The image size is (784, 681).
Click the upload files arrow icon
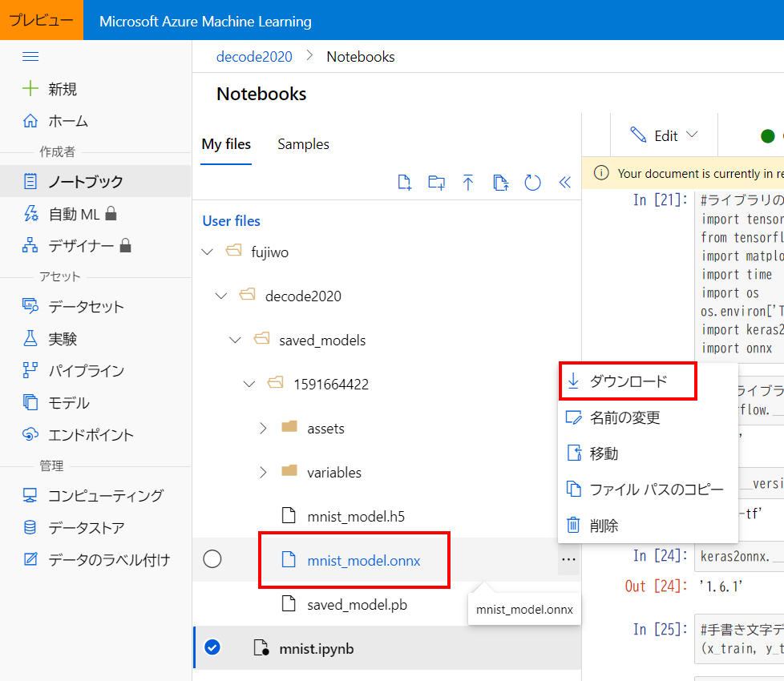click(x=468, y=183)
